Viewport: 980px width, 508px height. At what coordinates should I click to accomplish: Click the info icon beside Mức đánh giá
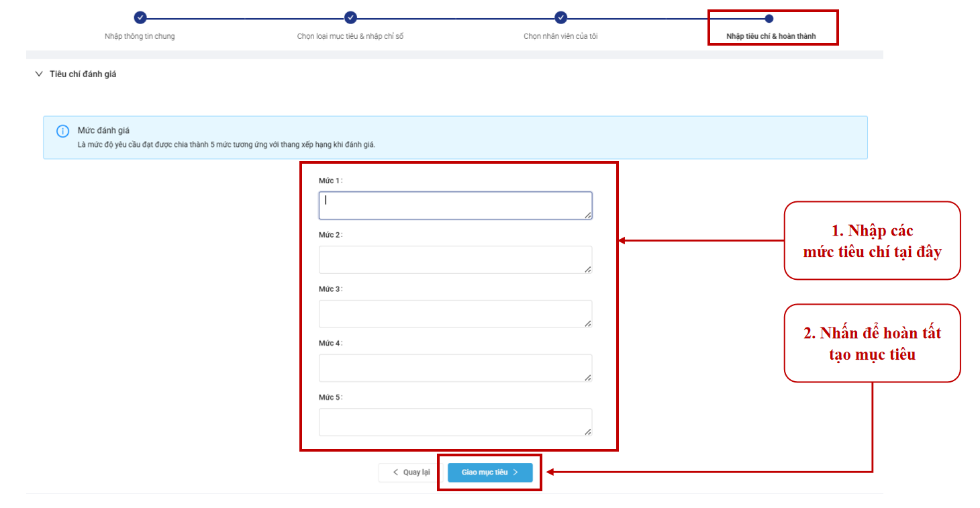pos(62,132)
